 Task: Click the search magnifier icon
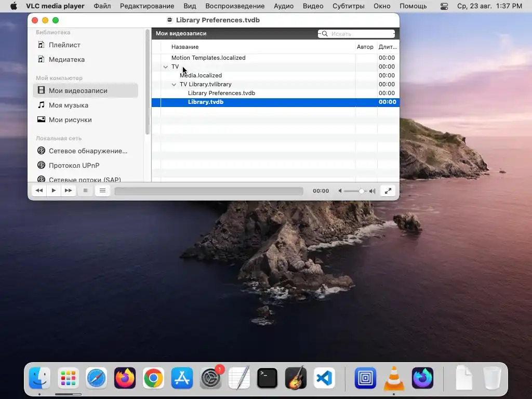324,34
